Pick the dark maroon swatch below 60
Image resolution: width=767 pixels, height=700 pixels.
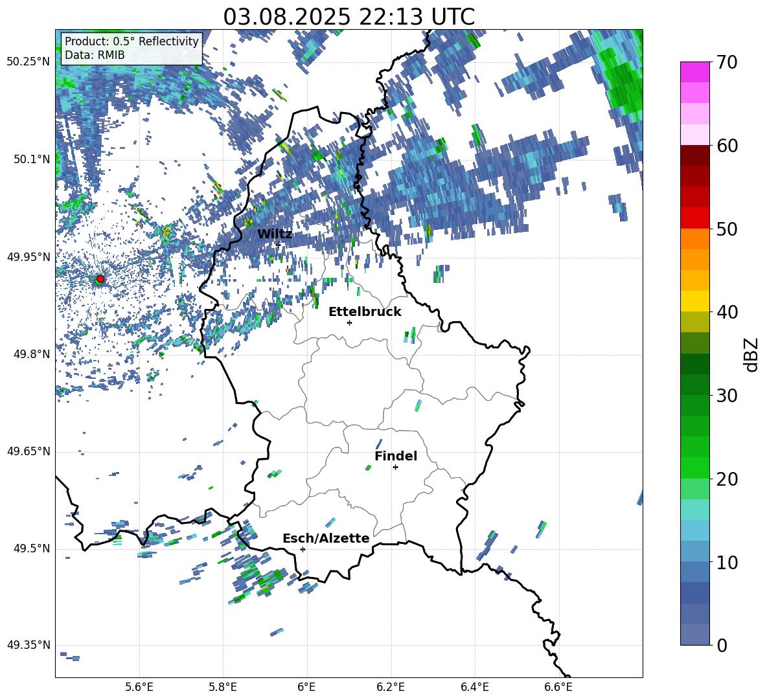point(694,155)
